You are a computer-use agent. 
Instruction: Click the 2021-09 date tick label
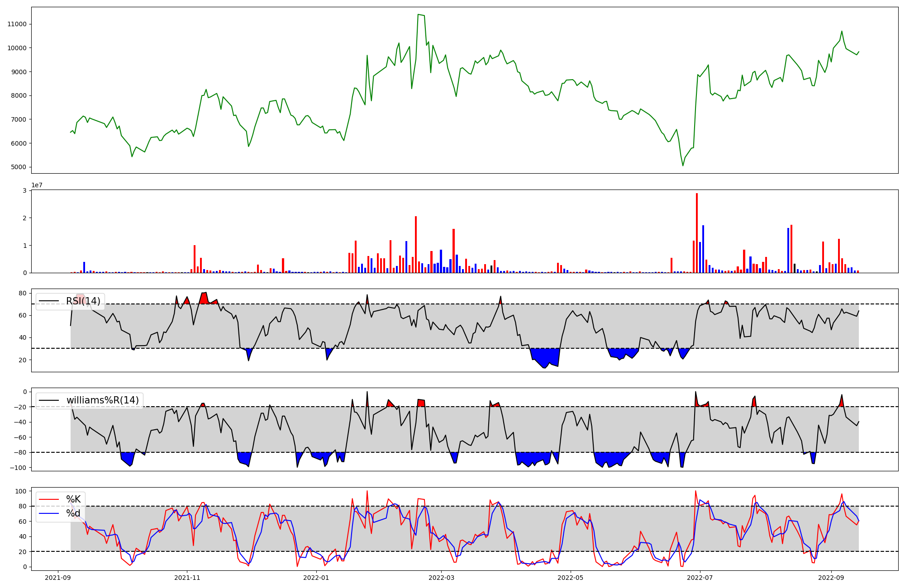58,578
